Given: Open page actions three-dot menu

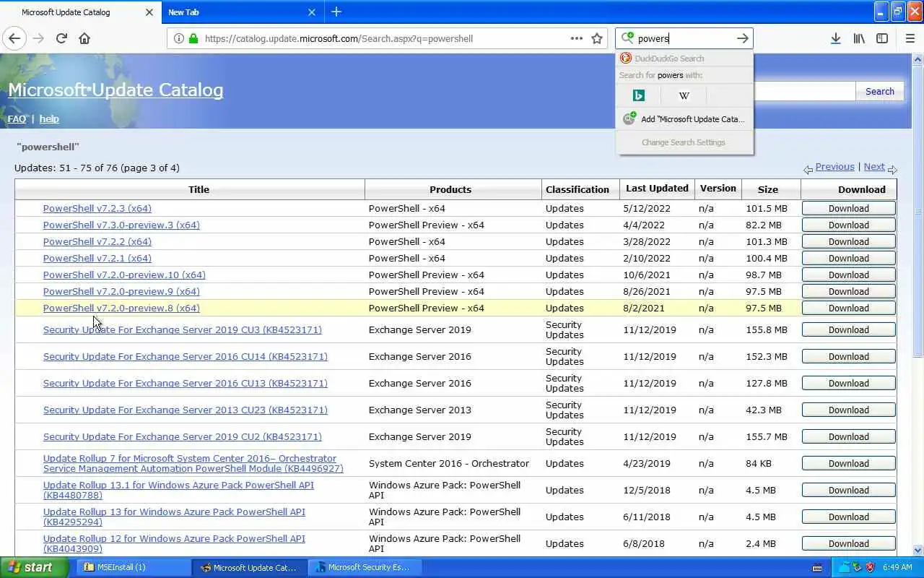Looking at the screenshot, I should [x=576, y=38].
